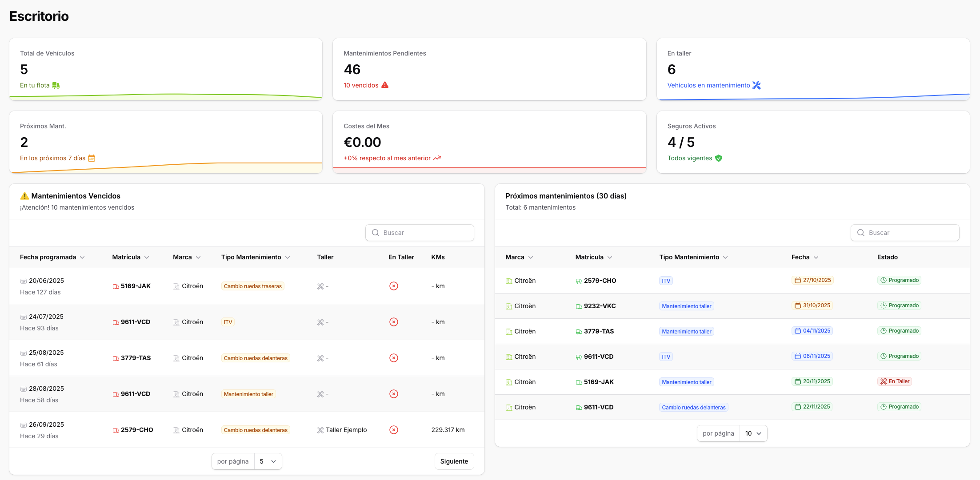Open the overdue table's per page dropdown showing 5
Image resolution: width=980 pixels, height=480 pixels.
[x=268, y=461]
